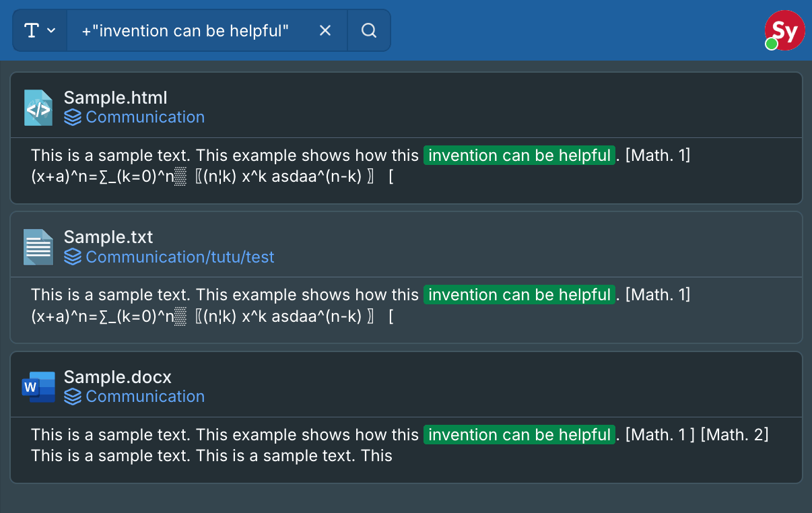812x513 pixels.
Task: Open the Sample.docx result title
Action: (x=118, y=376)
